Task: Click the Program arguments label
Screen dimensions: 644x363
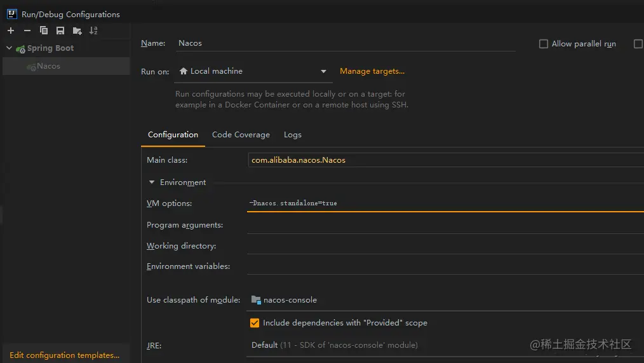Action: tap(185, 225)
